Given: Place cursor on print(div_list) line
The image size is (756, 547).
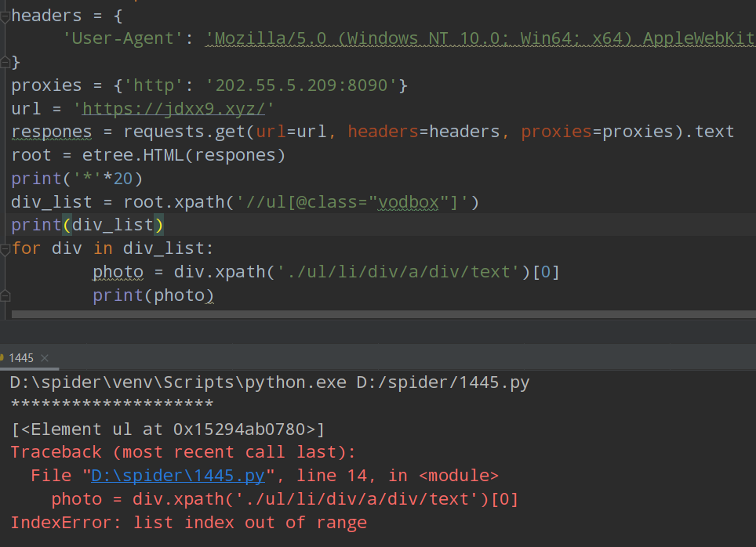Looking at the screenshot, I should [x=87, y=226].
